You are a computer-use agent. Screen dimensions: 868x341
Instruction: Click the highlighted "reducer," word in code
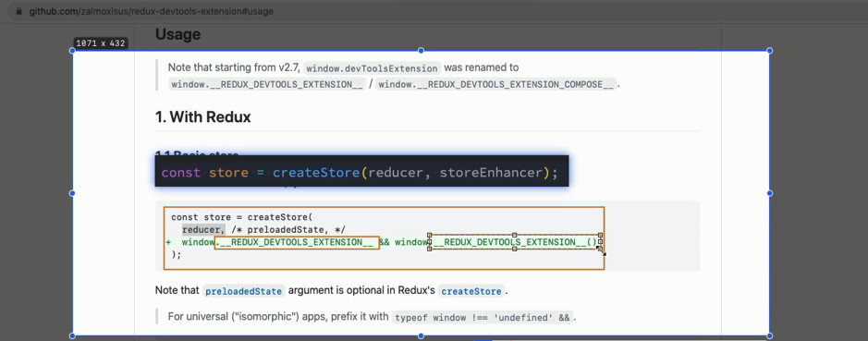tap(203, 230)
